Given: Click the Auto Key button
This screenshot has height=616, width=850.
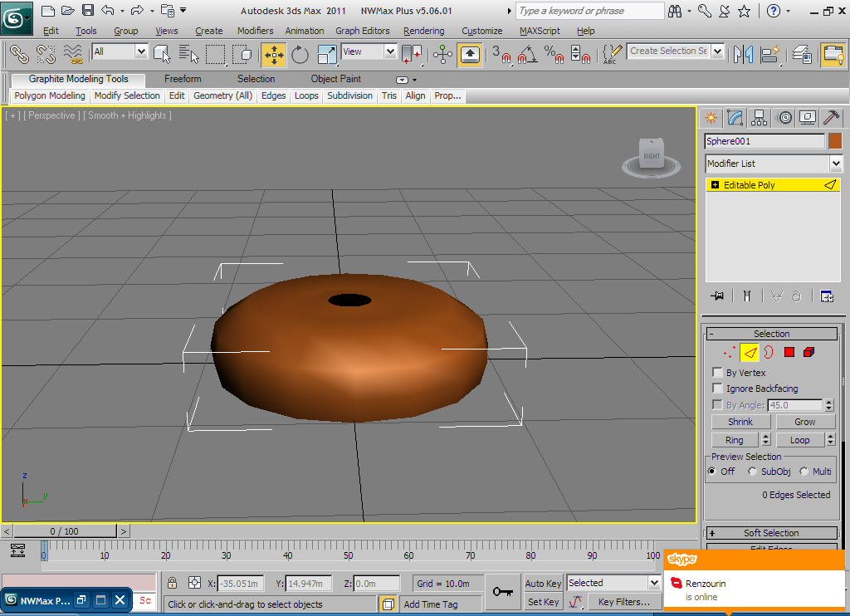Looking at the screenshot, I should click(543, 583).
